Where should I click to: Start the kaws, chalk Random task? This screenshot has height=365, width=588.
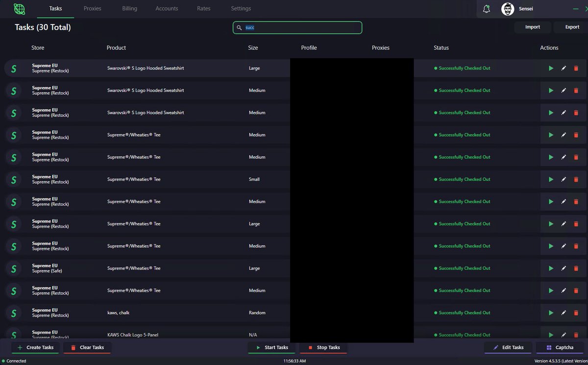click(551, 313)
